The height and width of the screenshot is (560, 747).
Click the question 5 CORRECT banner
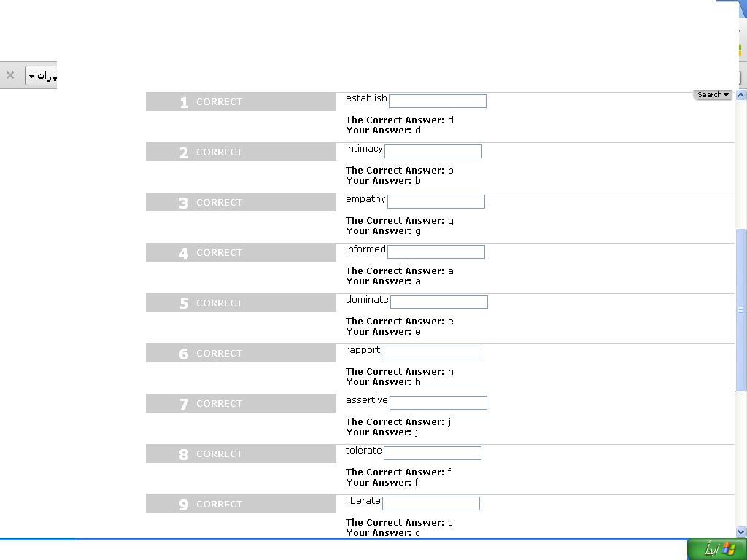pos(241,303)
